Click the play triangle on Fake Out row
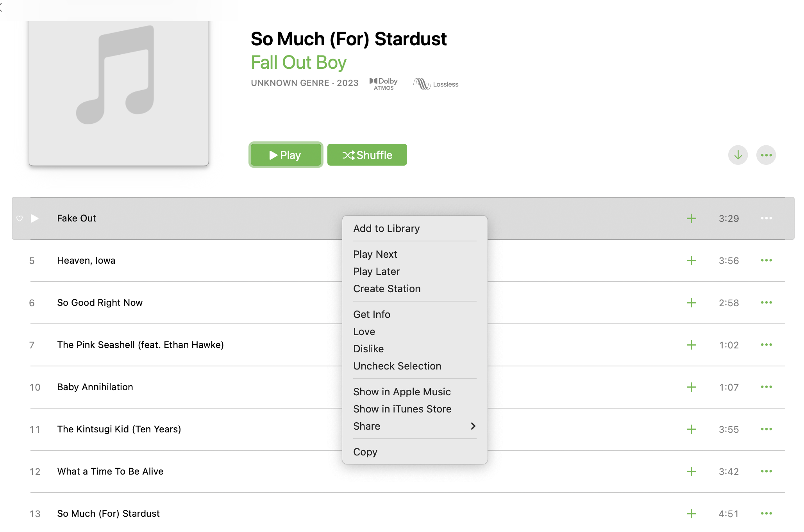This screenshot has height=532, width=804. click(35, 218)
